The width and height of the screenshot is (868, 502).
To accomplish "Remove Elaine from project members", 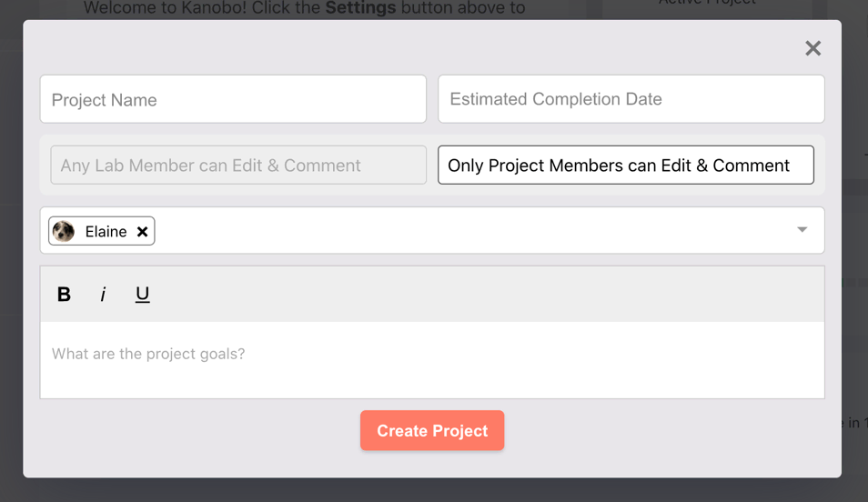I will click(x=142, y=232).
